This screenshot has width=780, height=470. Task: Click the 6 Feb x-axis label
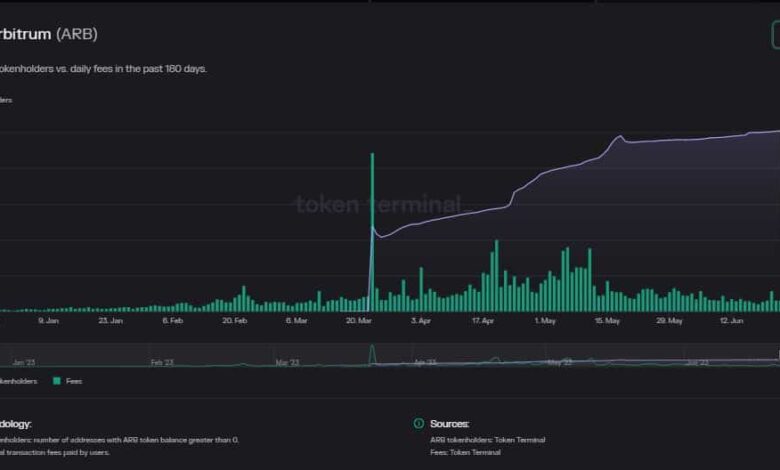172,321
